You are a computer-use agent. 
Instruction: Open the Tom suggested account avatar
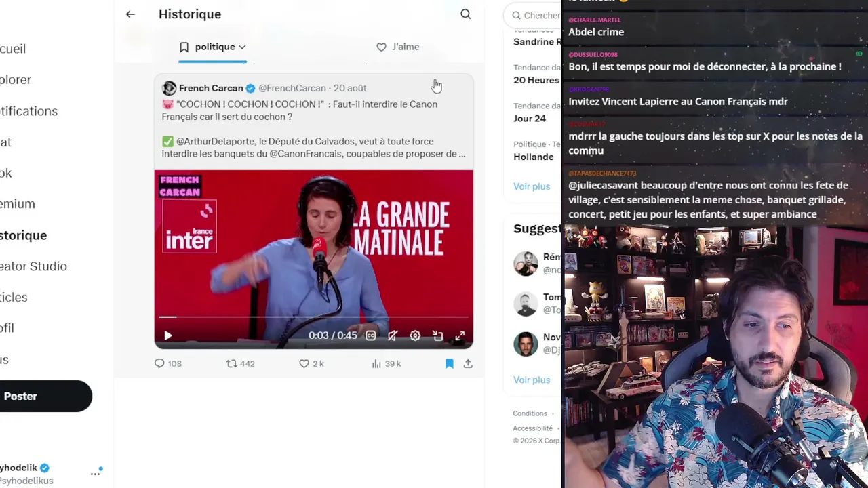tap(526, 304)
